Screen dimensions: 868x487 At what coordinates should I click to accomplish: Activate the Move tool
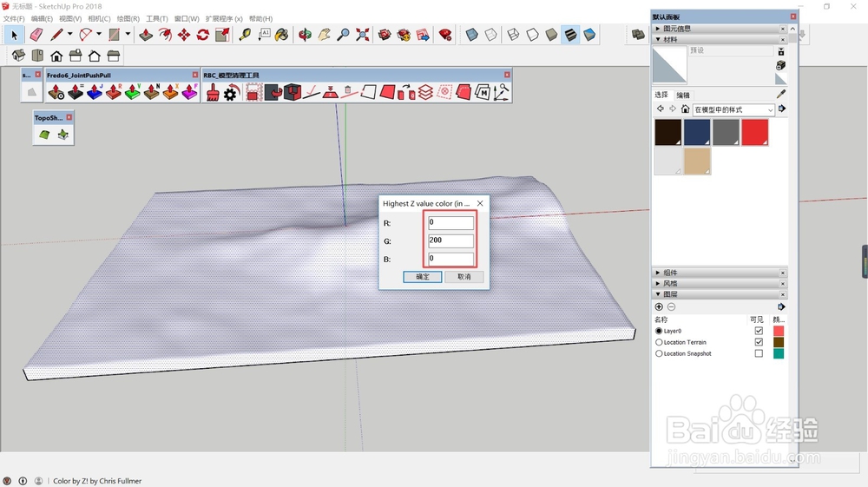tap(184, 35)
